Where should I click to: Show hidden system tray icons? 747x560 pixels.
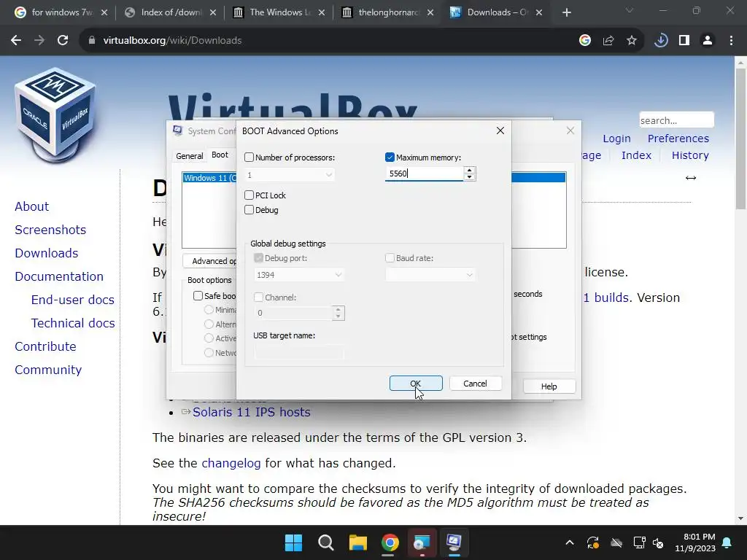coord(569,542)
